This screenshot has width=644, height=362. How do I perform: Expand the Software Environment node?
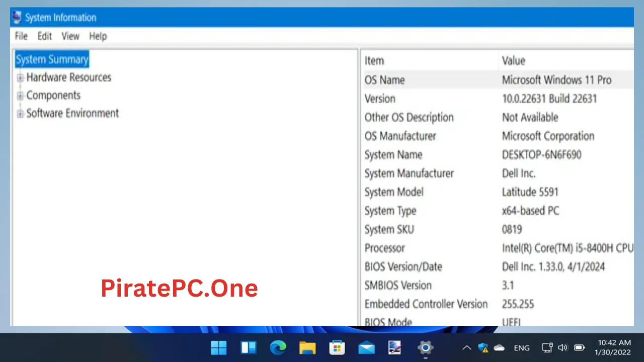pyautogui.click(x=20, y=114)
